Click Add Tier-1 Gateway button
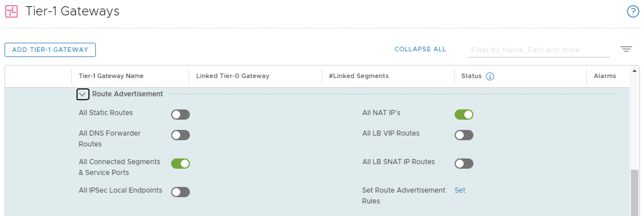The width and height of the screenshot is (644, 216). [50, 50]
